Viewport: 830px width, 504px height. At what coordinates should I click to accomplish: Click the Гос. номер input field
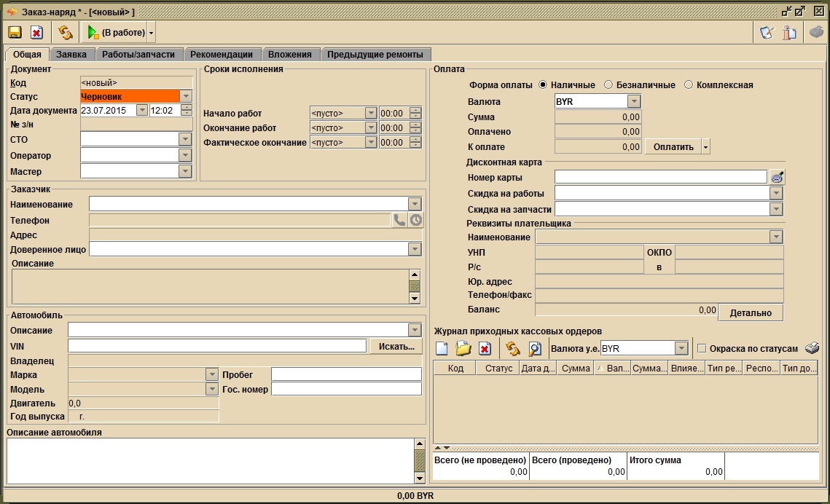coord(347,389)
